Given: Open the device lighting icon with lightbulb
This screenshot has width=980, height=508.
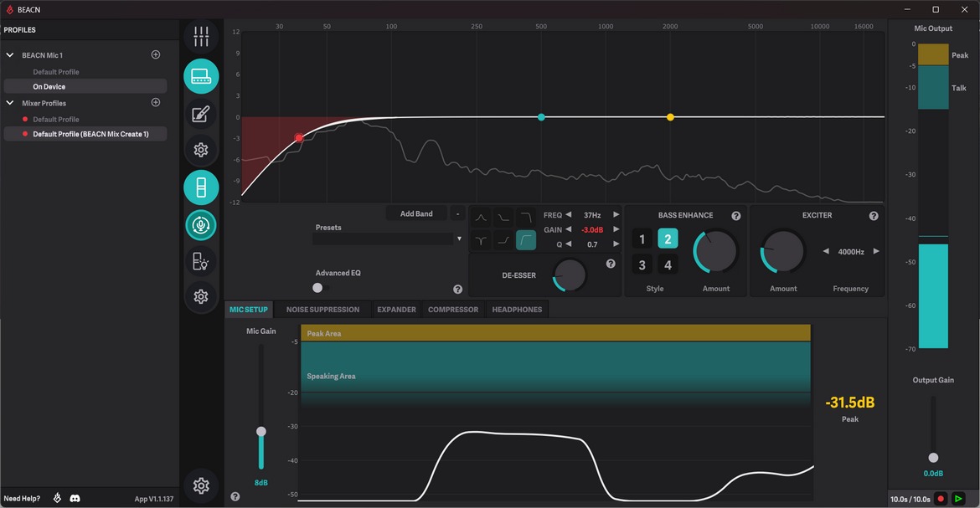Looking at the screenshot, I should 201,261.
